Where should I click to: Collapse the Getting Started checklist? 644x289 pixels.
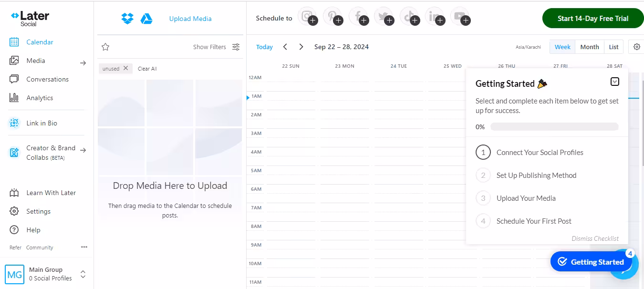615,82
